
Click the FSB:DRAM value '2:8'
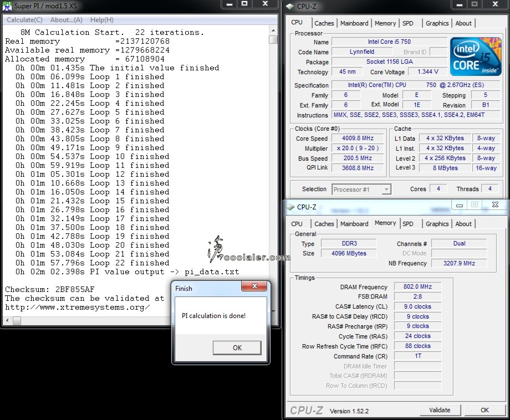[417, 296]
